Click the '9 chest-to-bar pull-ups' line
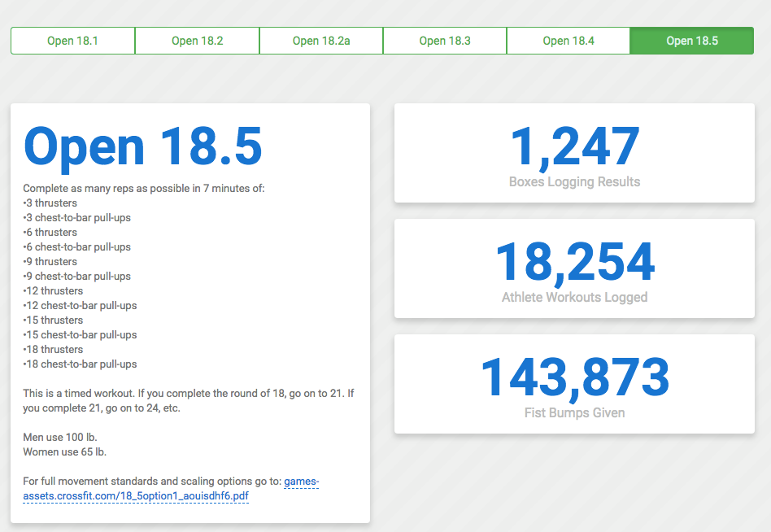Screen dimensions: 771x532 pyautogui.click(x=76, y=277)
